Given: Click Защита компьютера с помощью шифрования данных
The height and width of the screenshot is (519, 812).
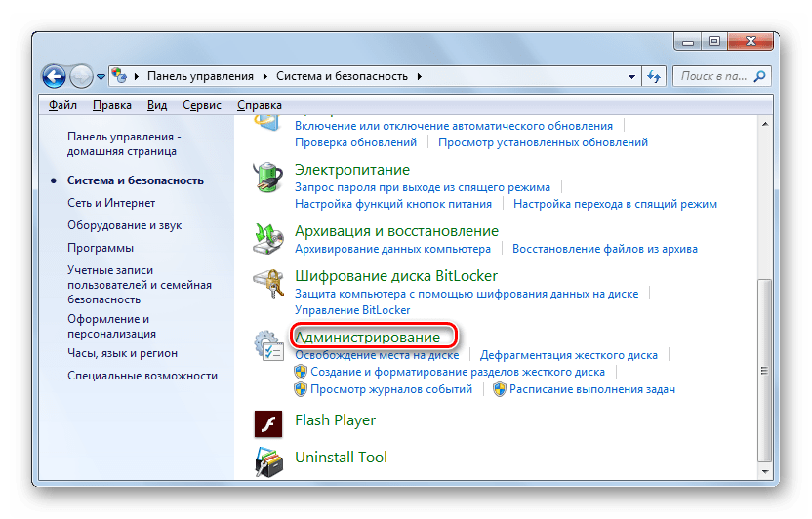Looking at the screenshot, I should 467,294.
